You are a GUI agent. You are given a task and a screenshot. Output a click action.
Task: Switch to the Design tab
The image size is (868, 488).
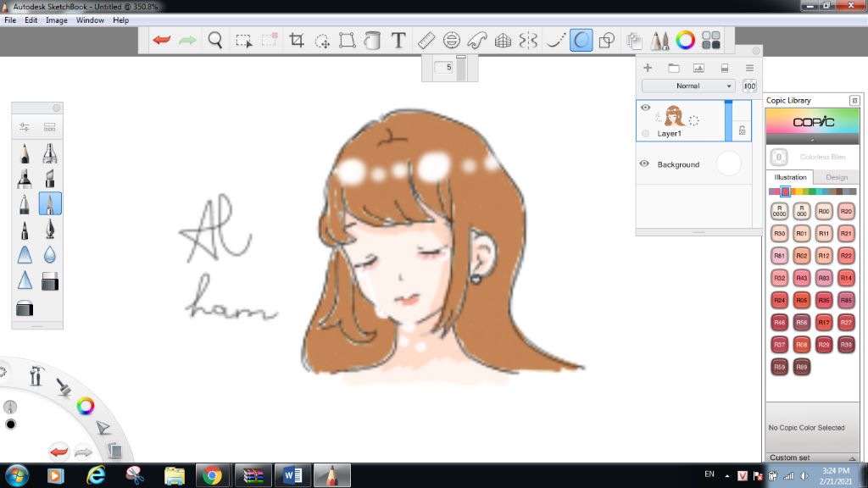(x=837, y=177)
